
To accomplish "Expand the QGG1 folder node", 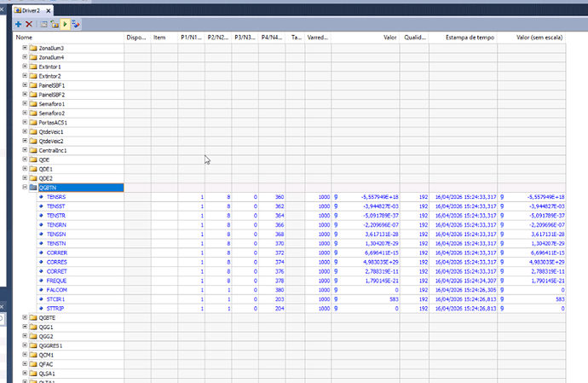I will click(25, 328).
